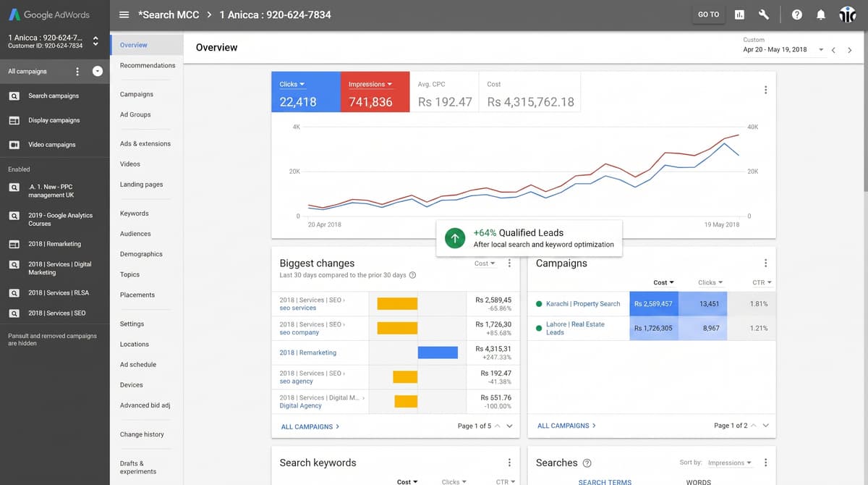
Task: Click ALL CAMPAIGNS link in Campaigns card
Action: [x=566, y=426]
